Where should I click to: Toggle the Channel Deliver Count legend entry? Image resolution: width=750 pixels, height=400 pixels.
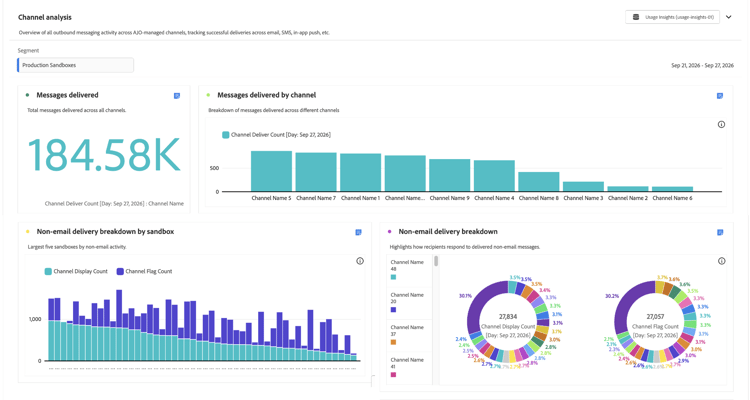[276, 135]
